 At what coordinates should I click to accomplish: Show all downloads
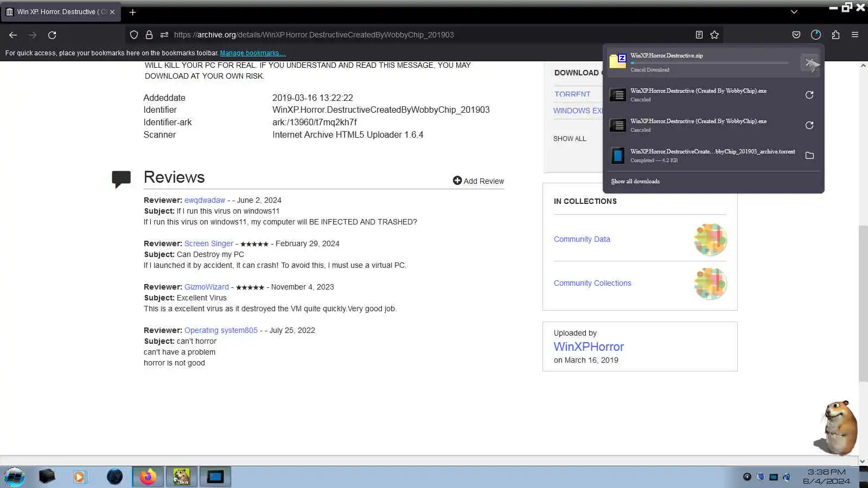pos(635,182)
